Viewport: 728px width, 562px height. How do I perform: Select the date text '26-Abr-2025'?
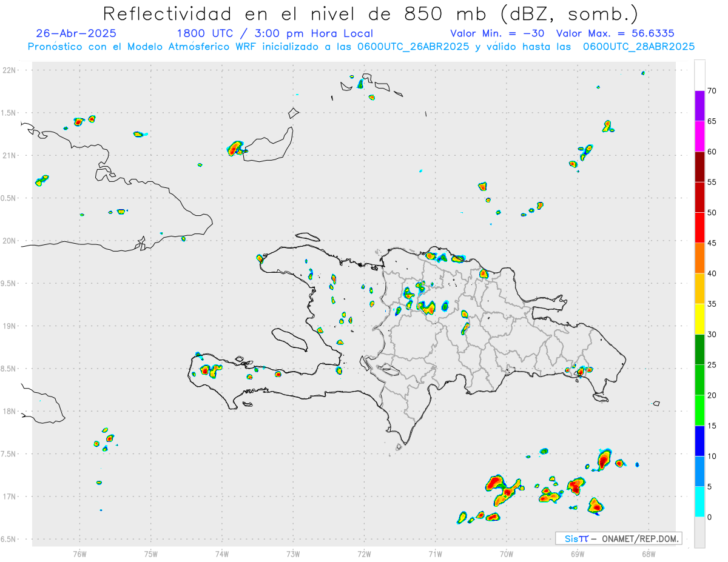[76, 33]
